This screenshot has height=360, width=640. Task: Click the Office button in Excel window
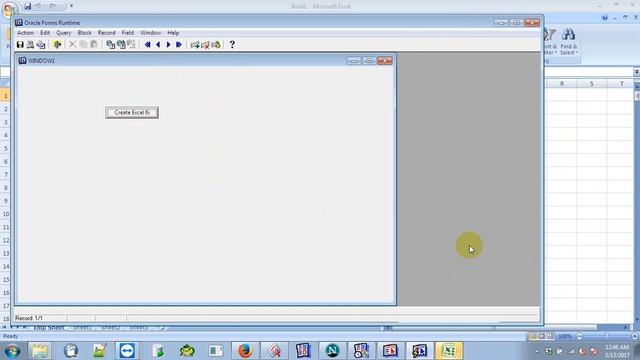[9, 8]
